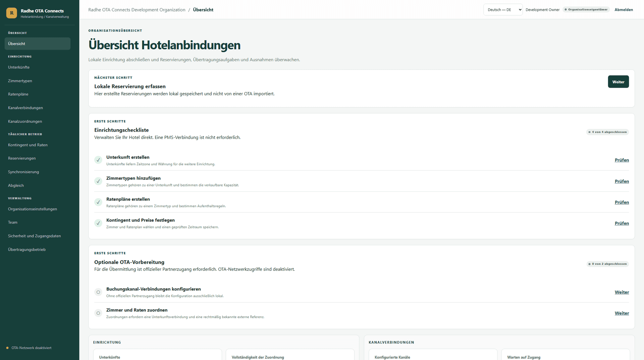This screenshot has height=360, width=644.
Task: Click the Unterkünfte card in the Einrichtung panel
Action: point(158,355)
